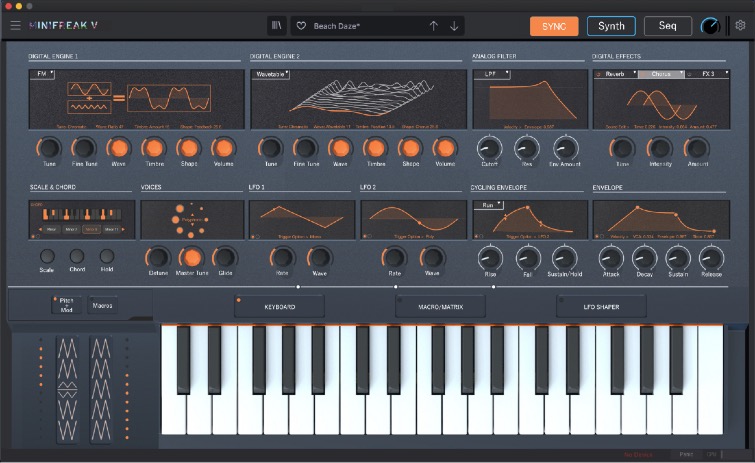Image resolution: width=755 pixels, height=463 pixels.
Task: Toggle the Hold button
Action: click(107, 256)
